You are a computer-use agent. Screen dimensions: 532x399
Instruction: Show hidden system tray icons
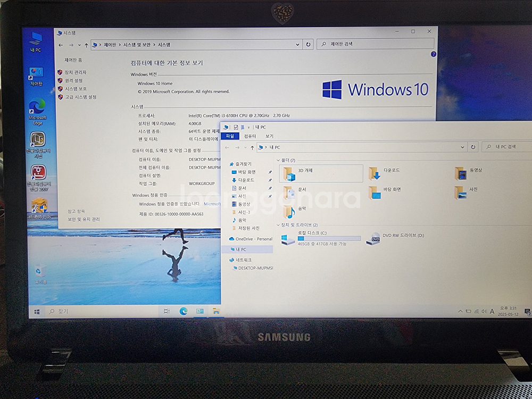point(460,311)
